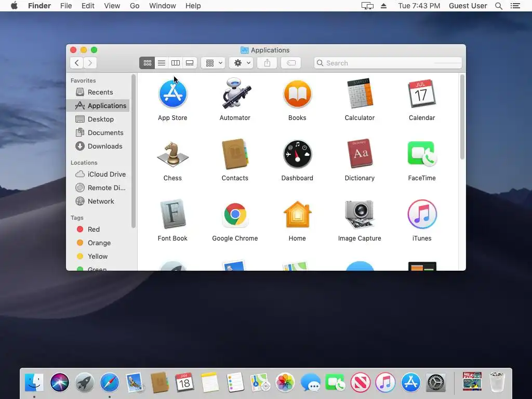Click the Search field in Finder
This screenshot has width=532, height=399.
pyautogui.click(x=388, y=63)
